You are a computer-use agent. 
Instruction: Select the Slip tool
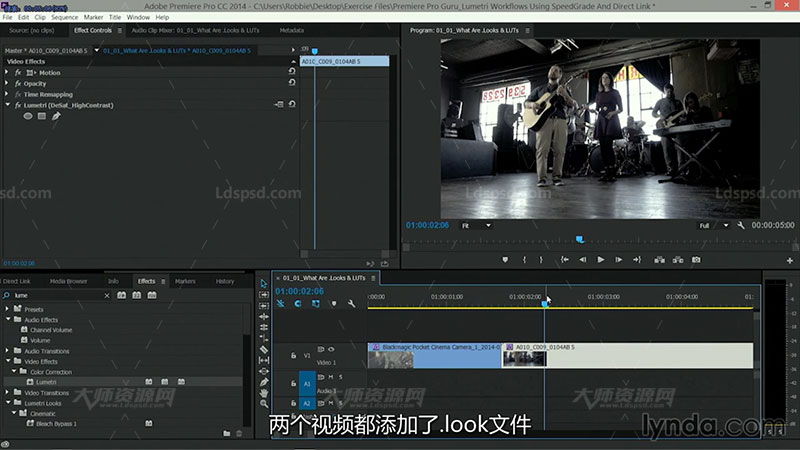(263, 360)
